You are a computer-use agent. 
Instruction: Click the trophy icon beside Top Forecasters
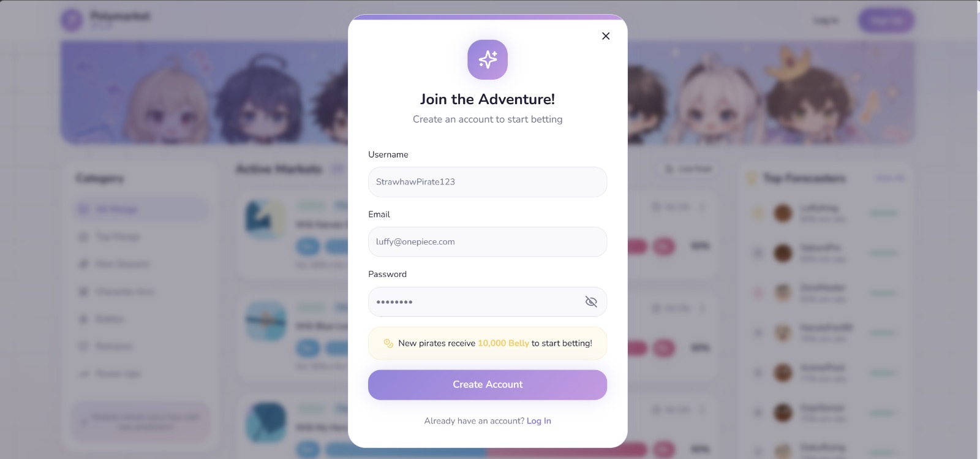pos(752,178)
